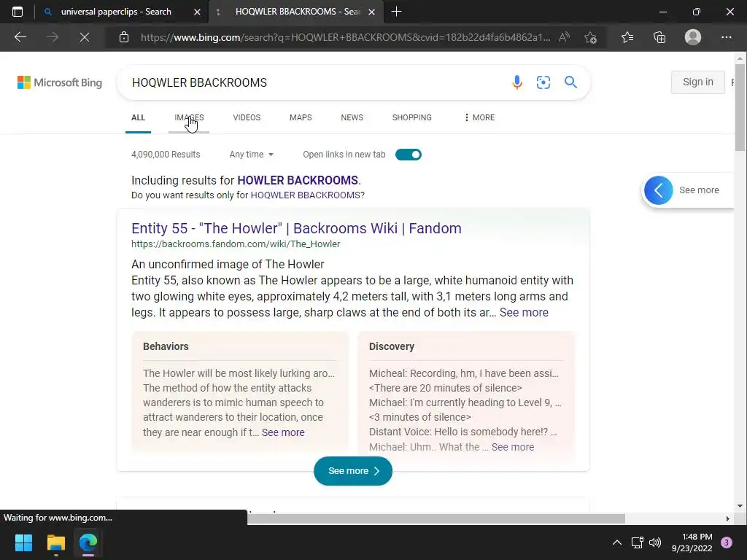Open Collections panel
The image size is (747, 560).
(x=659, y=37)
